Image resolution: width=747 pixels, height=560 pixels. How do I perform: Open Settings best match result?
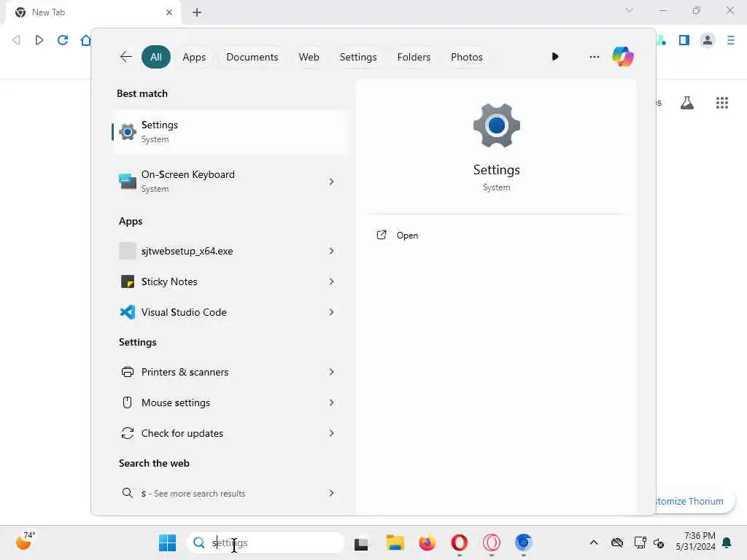(228, 132)
